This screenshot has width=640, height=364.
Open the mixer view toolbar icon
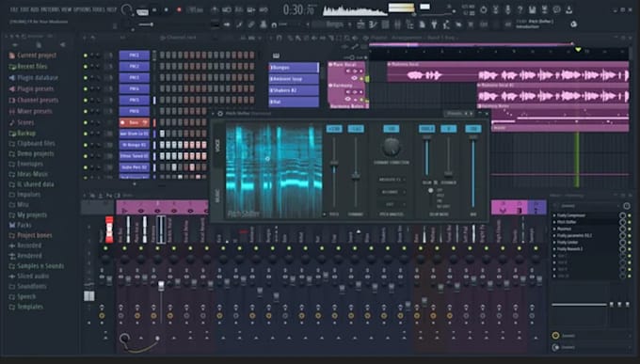397,24
